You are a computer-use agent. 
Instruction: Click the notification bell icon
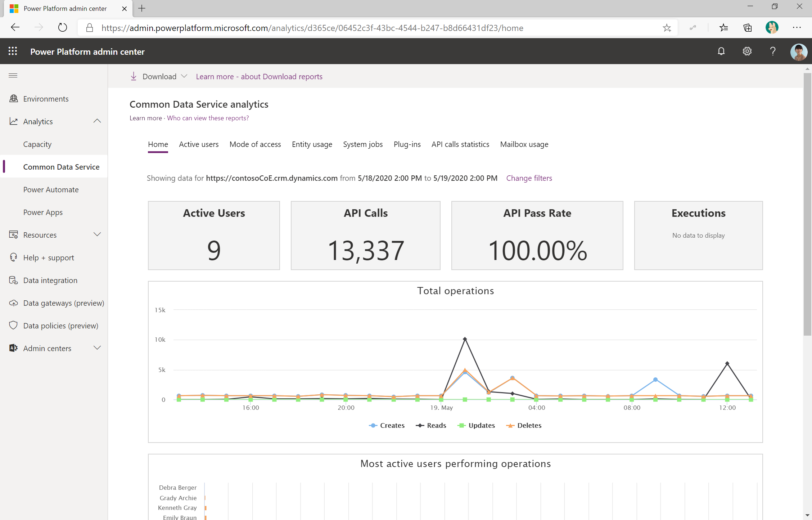721,51
